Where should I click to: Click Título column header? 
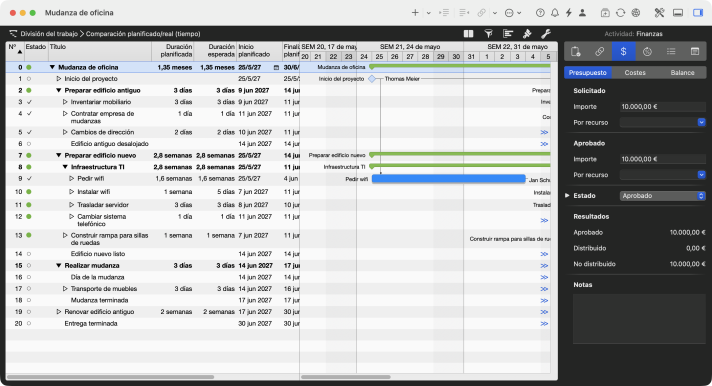pyautogui.click(x=99, y=50)
